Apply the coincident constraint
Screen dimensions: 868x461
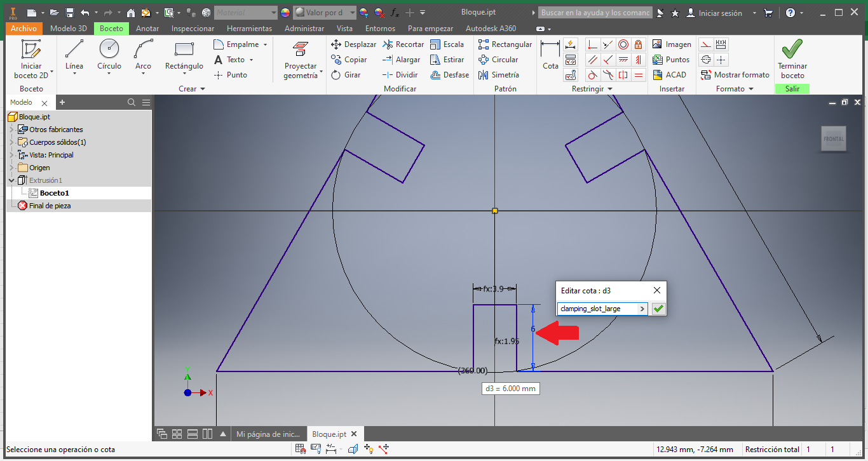(x=593, y=44)
